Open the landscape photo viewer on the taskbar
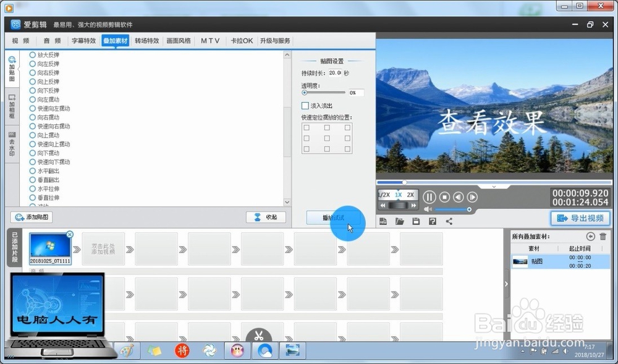618x364 pixels. pyautogui.click(x=292, y=350)
